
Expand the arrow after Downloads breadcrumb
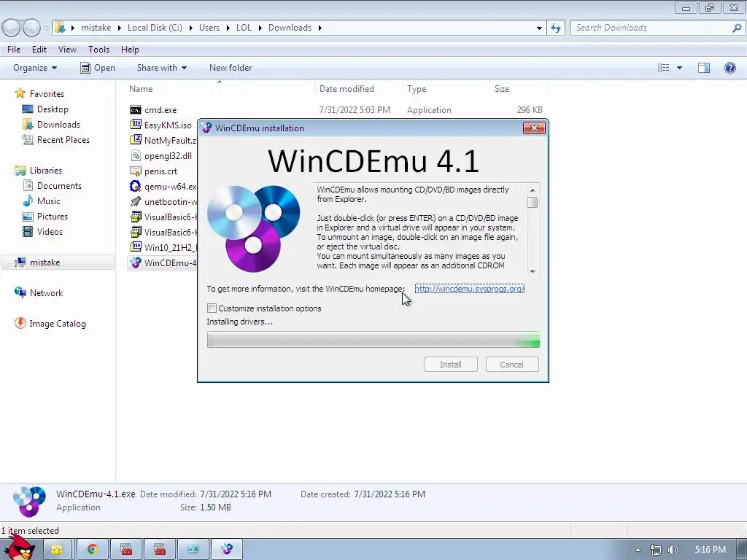[x=320, y=28]
